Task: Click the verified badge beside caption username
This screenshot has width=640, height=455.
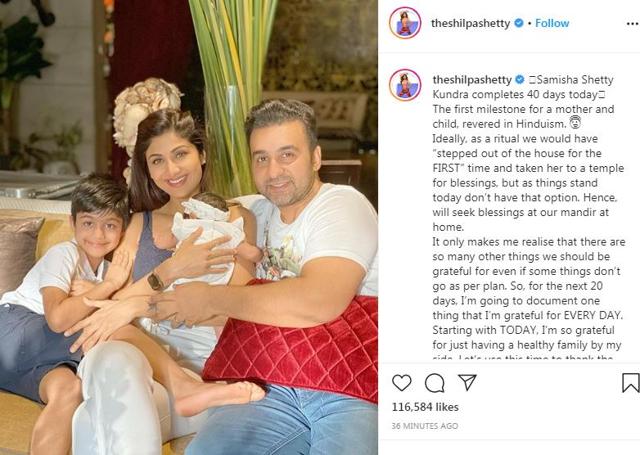Action: point(520,80)
